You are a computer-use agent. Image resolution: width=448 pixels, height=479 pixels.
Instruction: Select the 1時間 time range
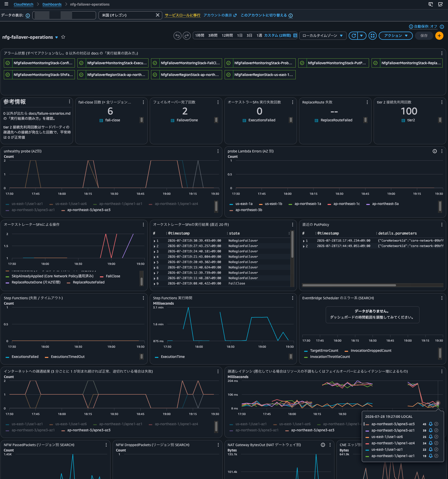(x=200, y=35)
